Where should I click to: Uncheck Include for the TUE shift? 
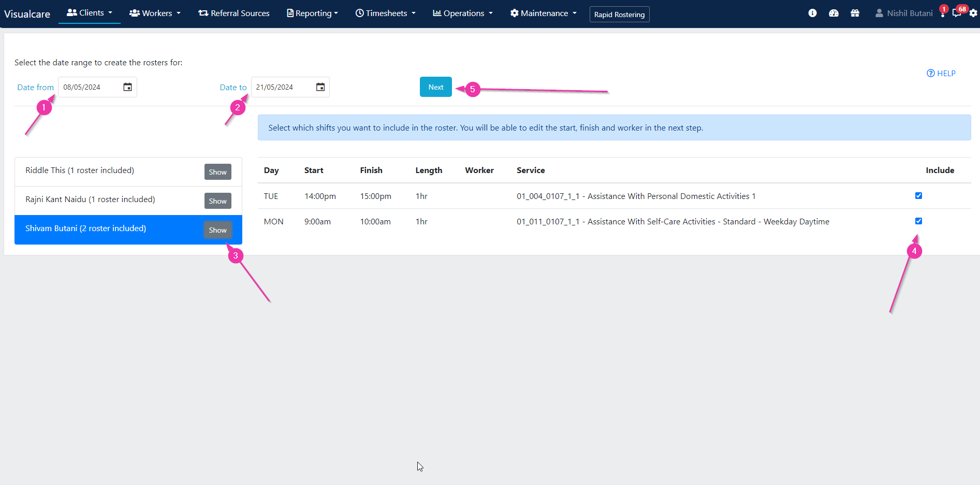918,195
